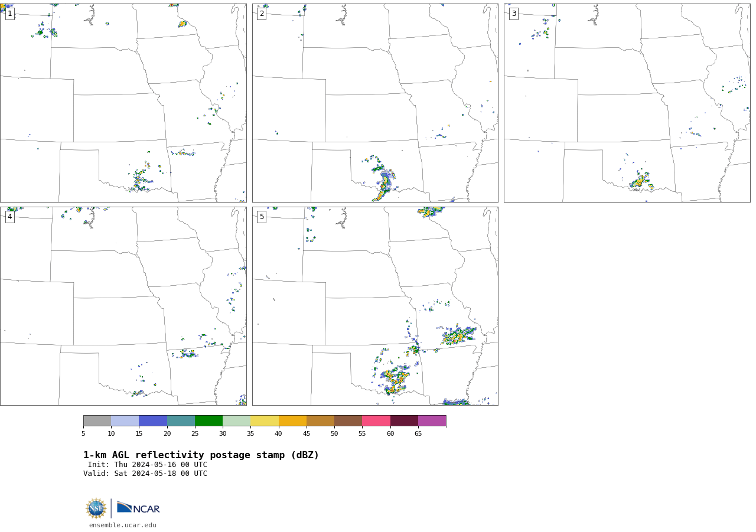Click the maroon 60-65 dBZ swatch
756x532 pixels.
coord(404,421)
